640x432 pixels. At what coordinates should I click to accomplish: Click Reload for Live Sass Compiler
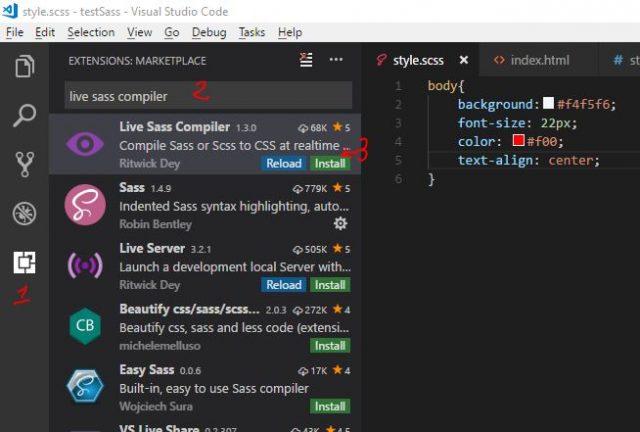click(284, 163)
